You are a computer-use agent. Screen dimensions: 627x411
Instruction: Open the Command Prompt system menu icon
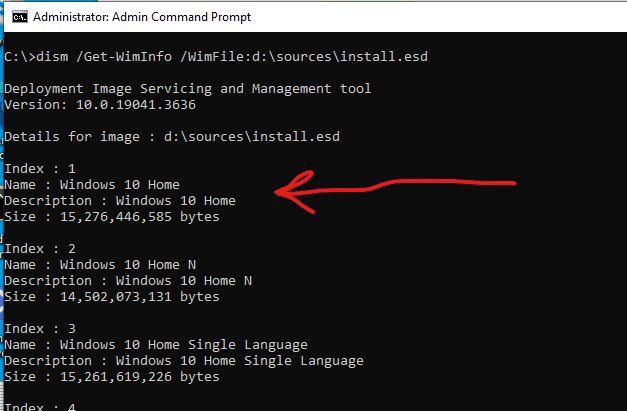point(20,17)
